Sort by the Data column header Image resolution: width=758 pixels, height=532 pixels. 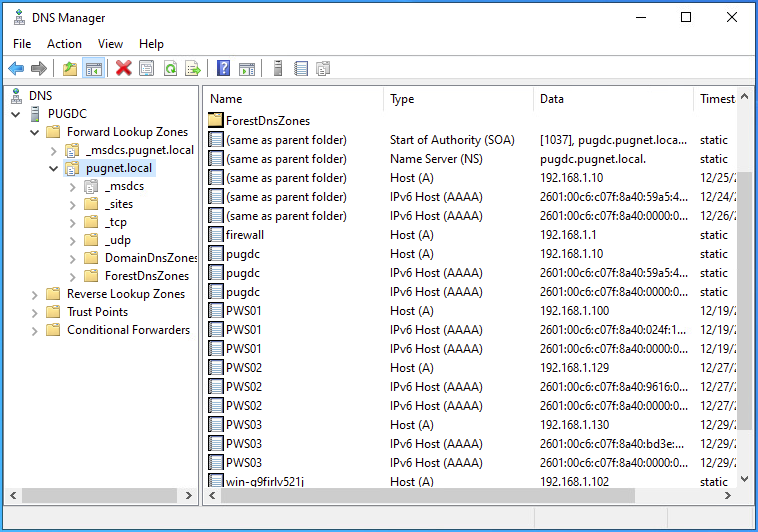coord(613,99)
